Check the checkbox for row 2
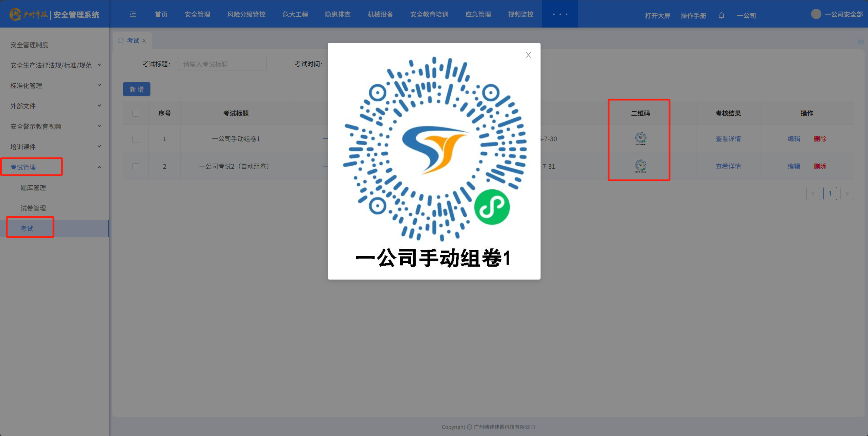The width and height of the screenshot is (868, 436). coord(136,166)
